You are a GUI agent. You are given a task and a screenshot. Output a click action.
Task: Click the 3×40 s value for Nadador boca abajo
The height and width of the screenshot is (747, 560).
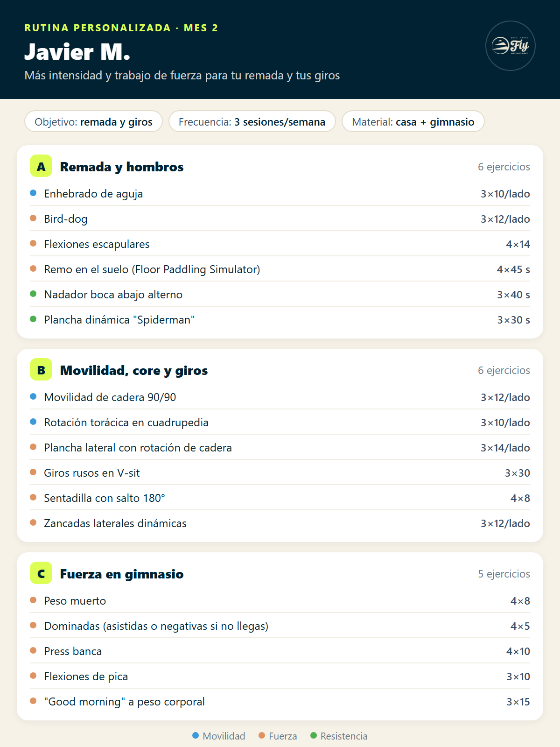click(x=513, y=295)
